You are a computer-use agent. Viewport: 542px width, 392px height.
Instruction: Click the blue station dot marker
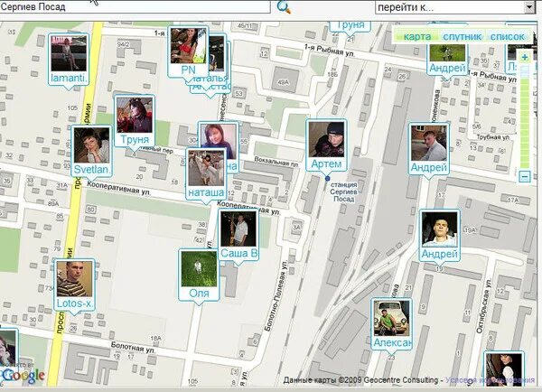tap(327, 178)
